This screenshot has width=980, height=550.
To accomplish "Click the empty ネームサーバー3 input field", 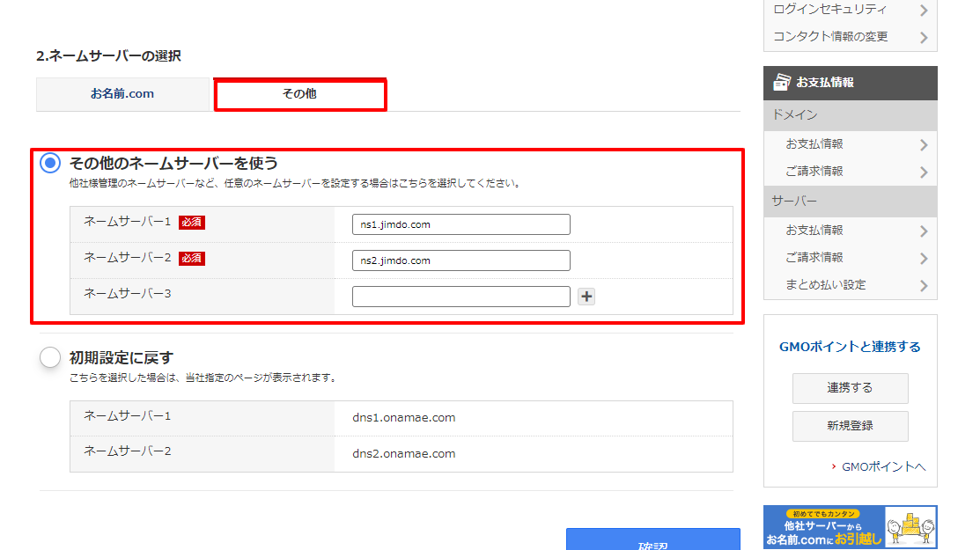I will coord(461,297).
